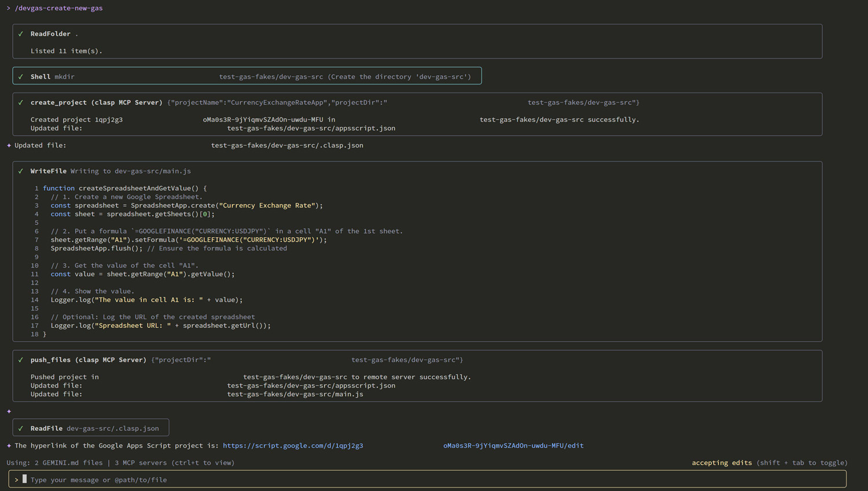Click the '/devgas-create-new-gas' command line
Screen dimensions: 868x491
pos(58,8)
